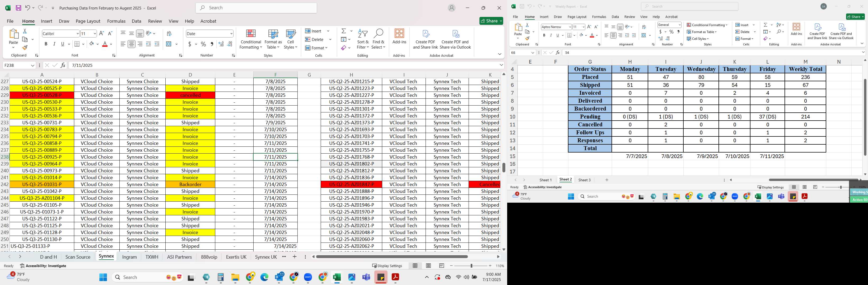868x285 pixels.
Task: Toggle Italic in Purchasing Data window
Action: (x=54, y=44)
